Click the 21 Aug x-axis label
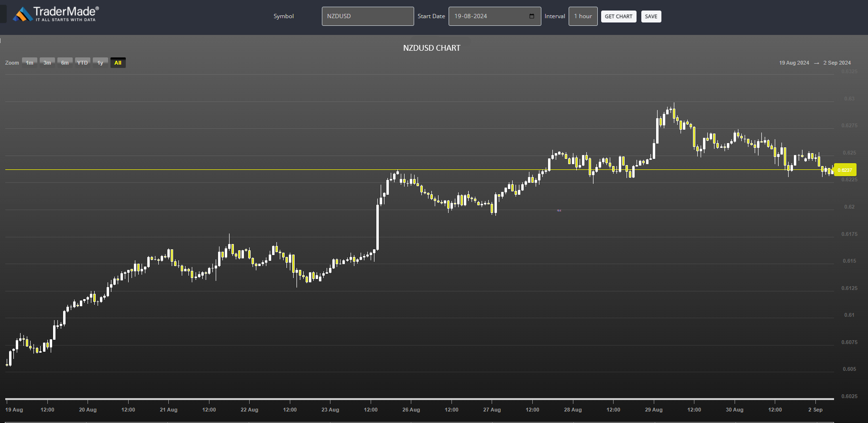Viewport: 868px width, 423px height. pos(168,410)
